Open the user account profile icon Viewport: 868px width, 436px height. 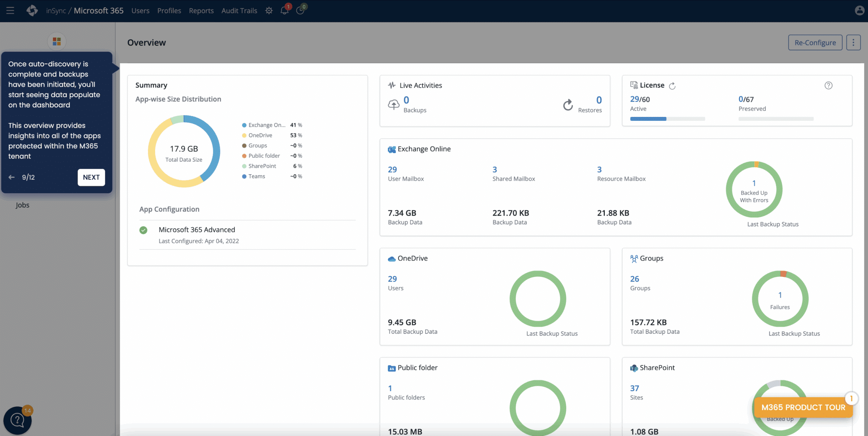point(860,10)
